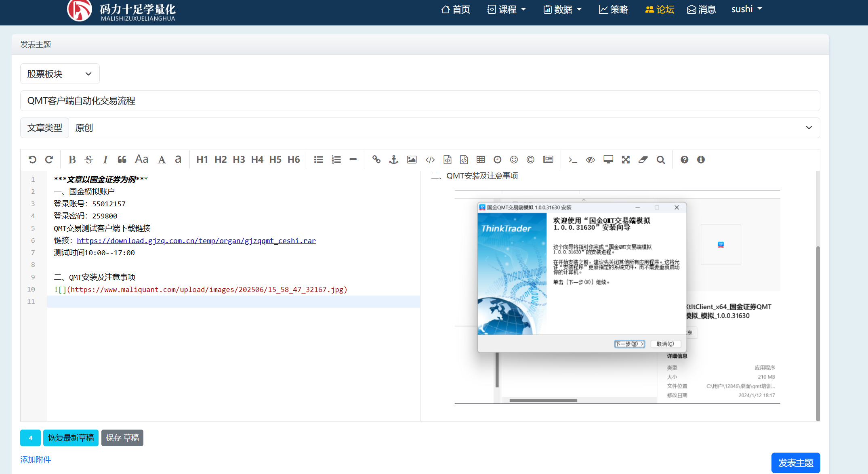Expand the 数据 menu in navbar
The width and height of the screenshot is (868, 474).
tap(562, 9)
